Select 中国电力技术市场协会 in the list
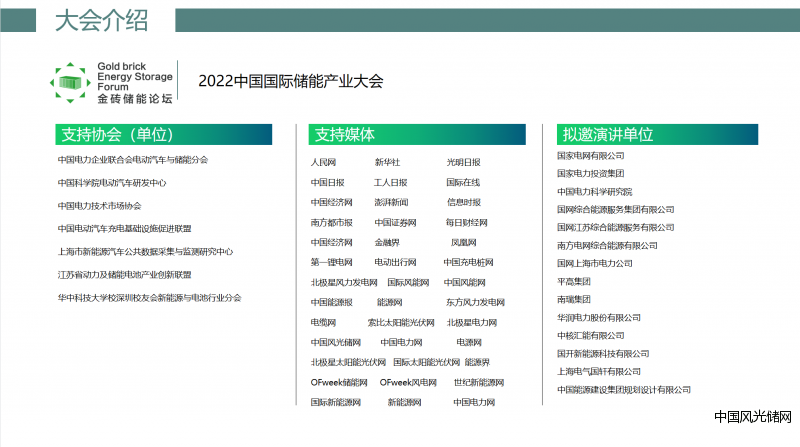Image resolution: width=800 pixels, height=447 pixels. (99, 206)
